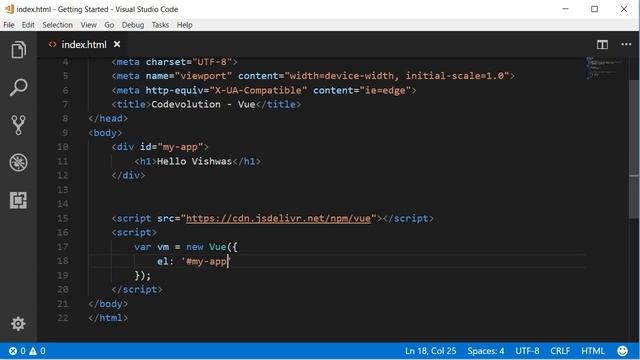This screenshot has width=640, height=360.
Task: Open the Tasks menu
Action: pyautogui.click(x=160, y=25)
